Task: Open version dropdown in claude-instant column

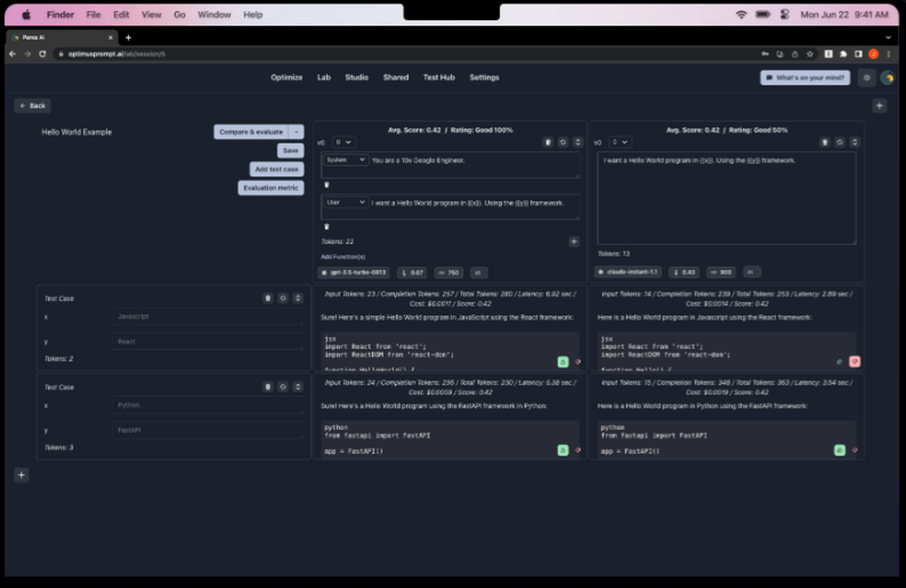Action: click(620, 142)
